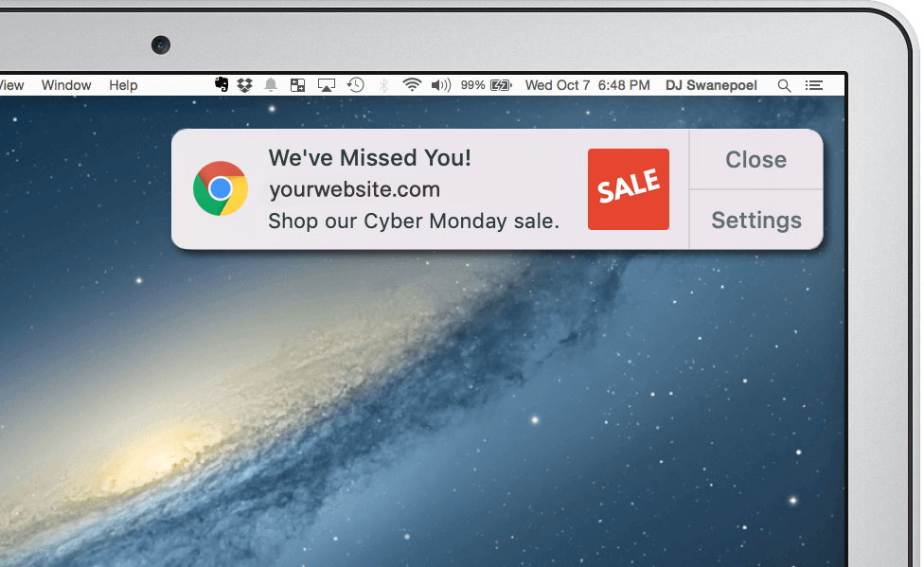Open the Wi-Fi status menu
Viewport: 924px width, 567px height.
412,85
